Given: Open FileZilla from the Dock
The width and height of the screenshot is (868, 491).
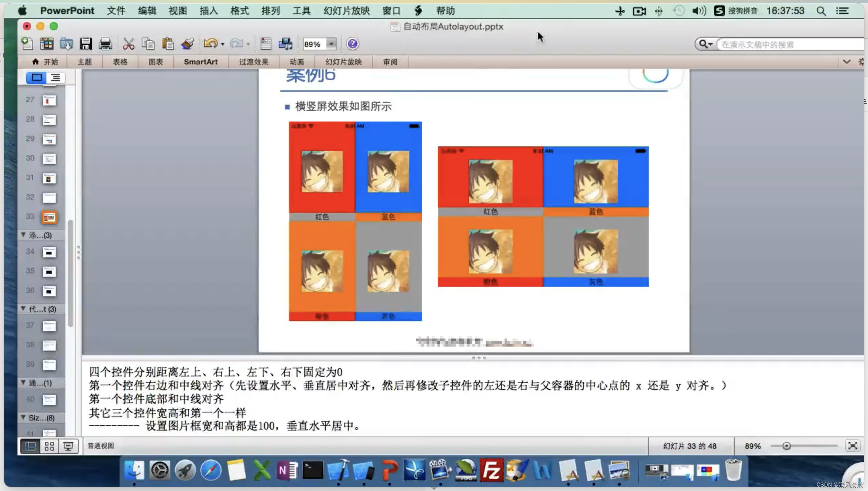Looking at the screenshot, I should (491, 470).
